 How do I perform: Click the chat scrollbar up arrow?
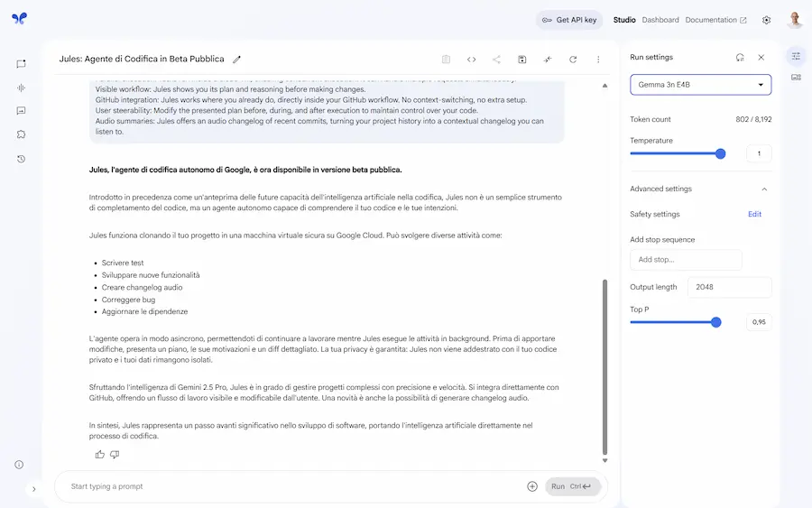pyautogui.click(x=604, y=86)
